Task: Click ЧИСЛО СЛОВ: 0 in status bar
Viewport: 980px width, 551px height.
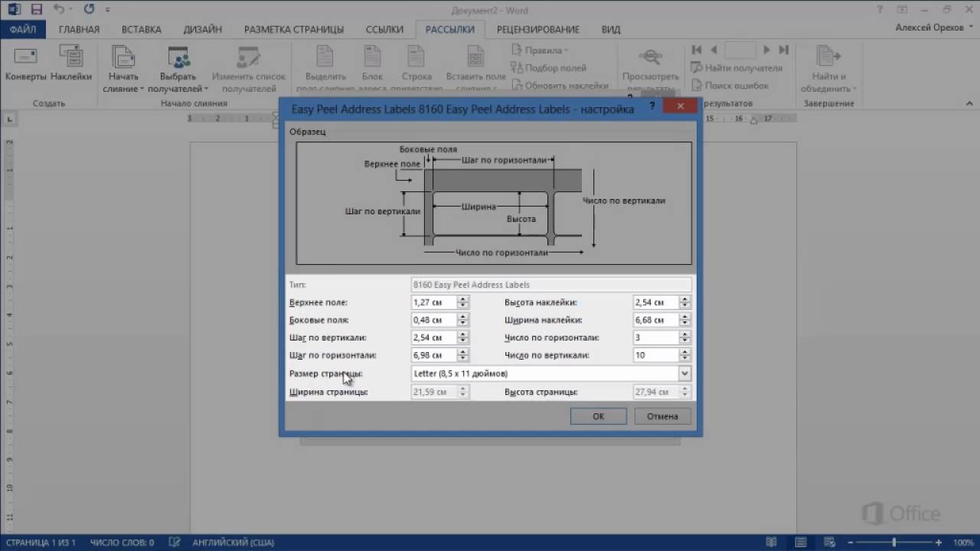Action: [122, 543]
